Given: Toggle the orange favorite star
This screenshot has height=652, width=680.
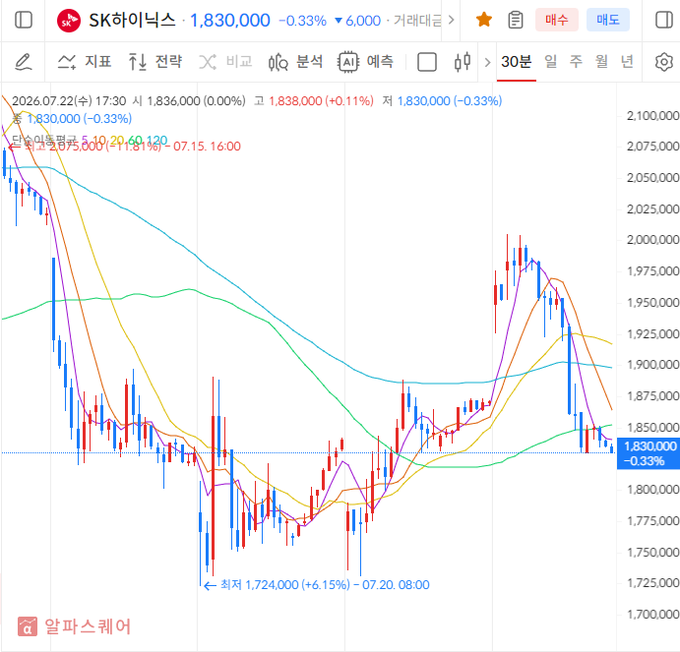Looking at the screenshot, I should [484, 20].
